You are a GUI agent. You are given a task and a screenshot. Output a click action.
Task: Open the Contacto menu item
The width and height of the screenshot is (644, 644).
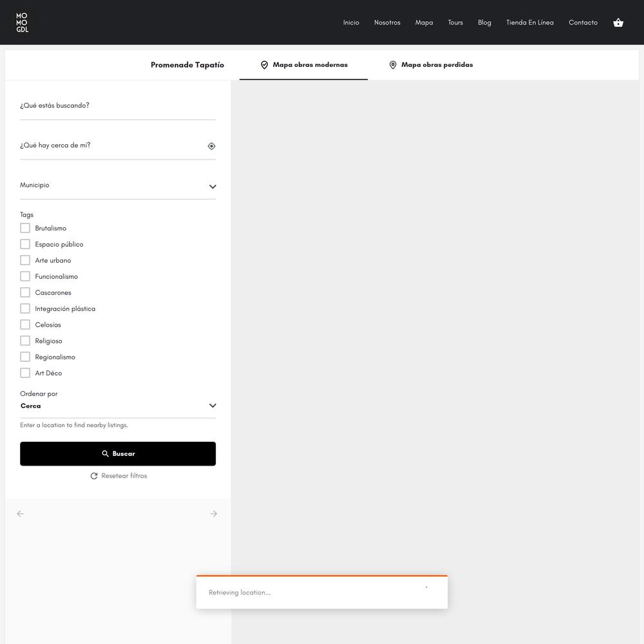[x=583, y=23]
